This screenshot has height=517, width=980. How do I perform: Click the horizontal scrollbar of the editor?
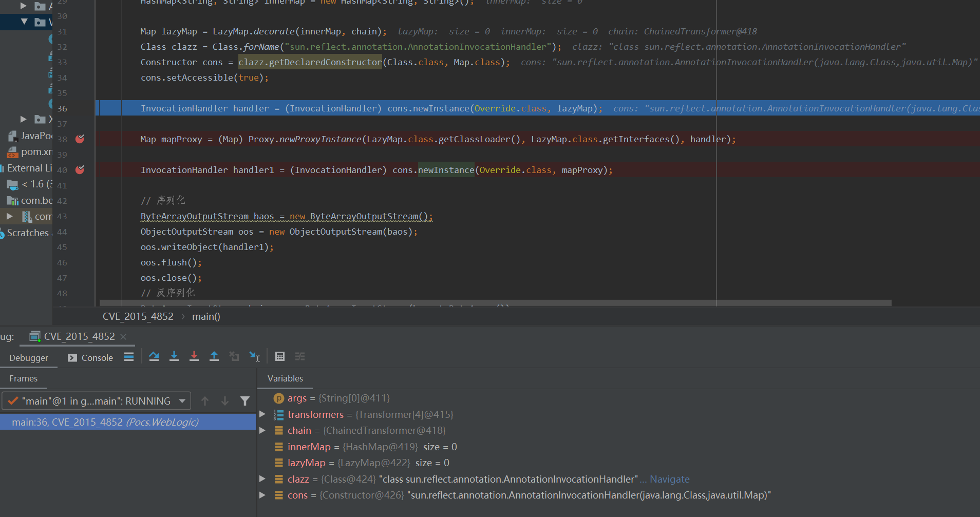click(x=496, y=303)
